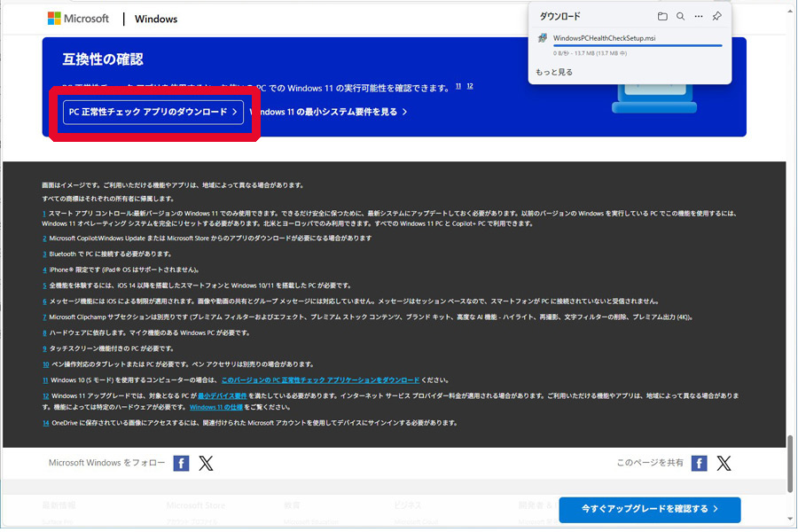The image size is (798, 532).
Task: Open the downloads panel more options menu
Action: tap(699, 16)
